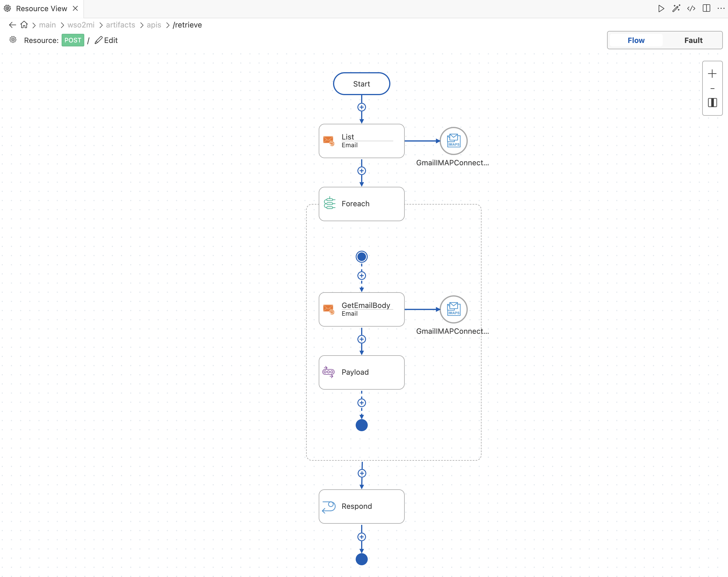Split the editor with the layout icon

(706, 8)
